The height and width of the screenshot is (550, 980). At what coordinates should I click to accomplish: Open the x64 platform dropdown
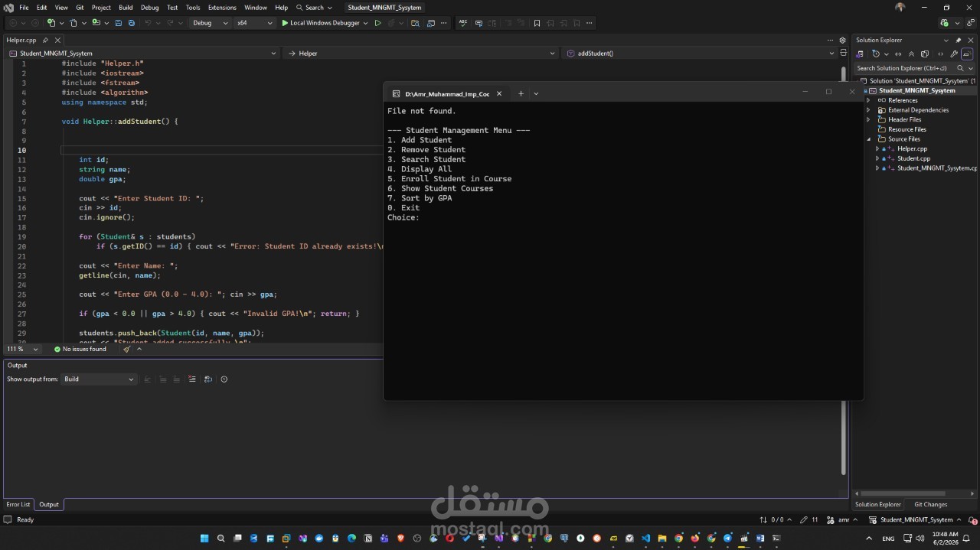254,23
